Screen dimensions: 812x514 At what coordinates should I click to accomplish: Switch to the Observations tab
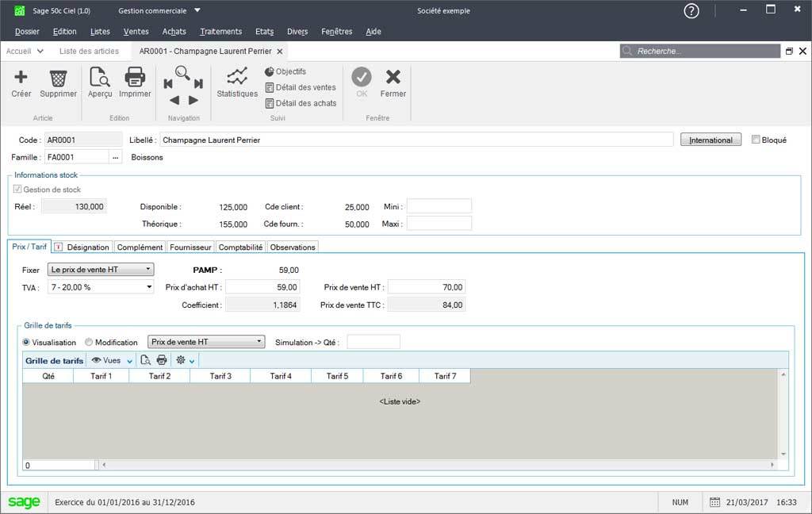[293, 247]
